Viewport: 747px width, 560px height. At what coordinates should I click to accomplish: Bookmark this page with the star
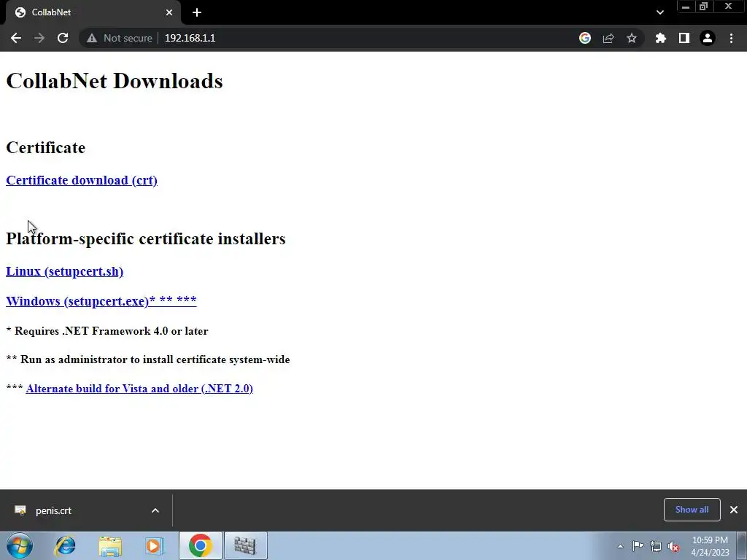click(632, 38)
